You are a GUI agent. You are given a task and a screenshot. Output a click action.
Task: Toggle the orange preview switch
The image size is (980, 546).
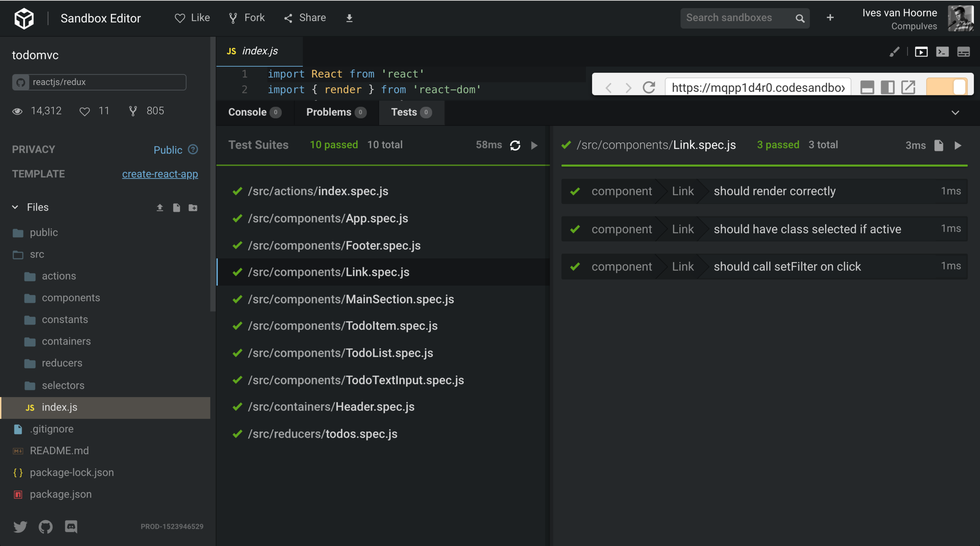tap(946, 87)
